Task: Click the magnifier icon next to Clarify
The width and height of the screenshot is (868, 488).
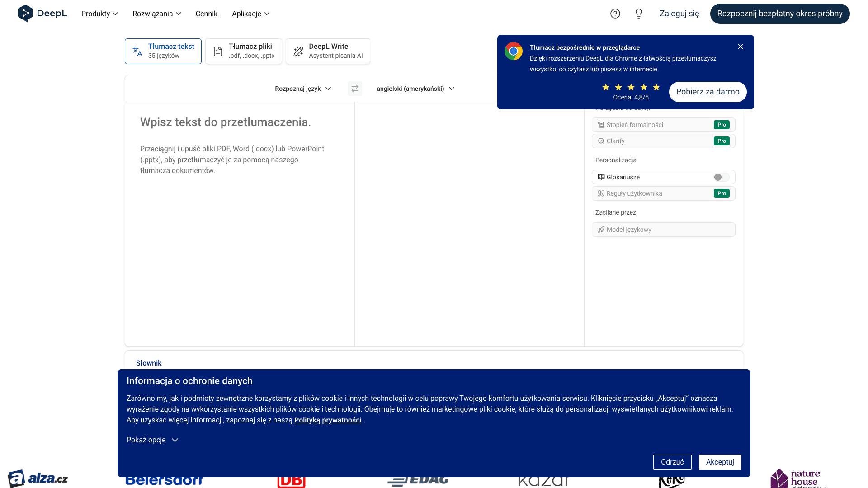Action: [x=601, y=141]
